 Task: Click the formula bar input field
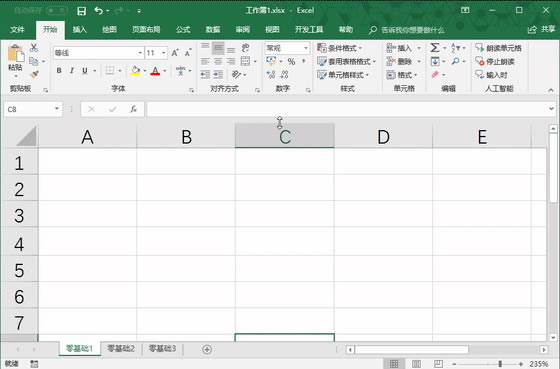click(347, 109)
